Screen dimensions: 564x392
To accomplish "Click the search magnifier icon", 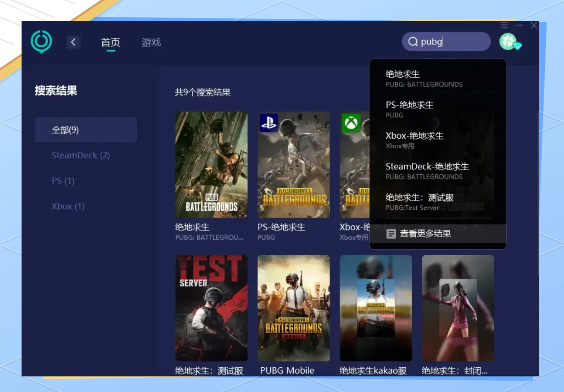I will click(x=413, y=42).
